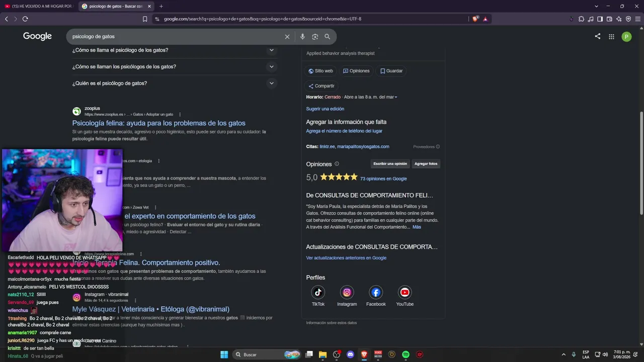Viewport: 644px width, 362px height.
Task: Click the Windows taskbar Buscar search box
Action: click(x=267, y=354)
